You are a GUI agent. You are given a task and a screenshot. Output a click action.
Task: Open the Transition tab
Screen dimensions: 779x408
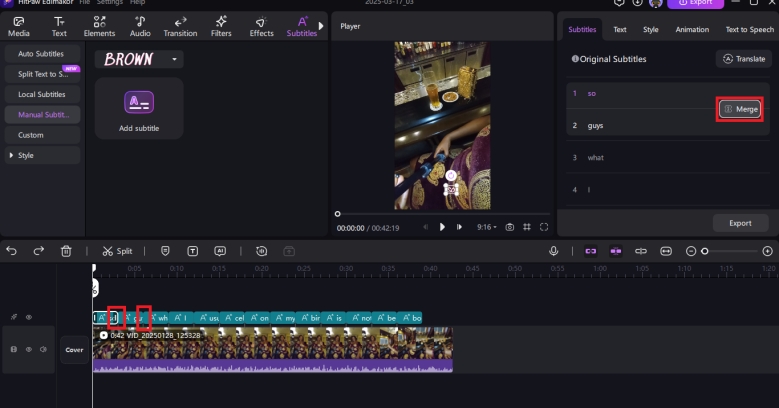coord(180,26)
